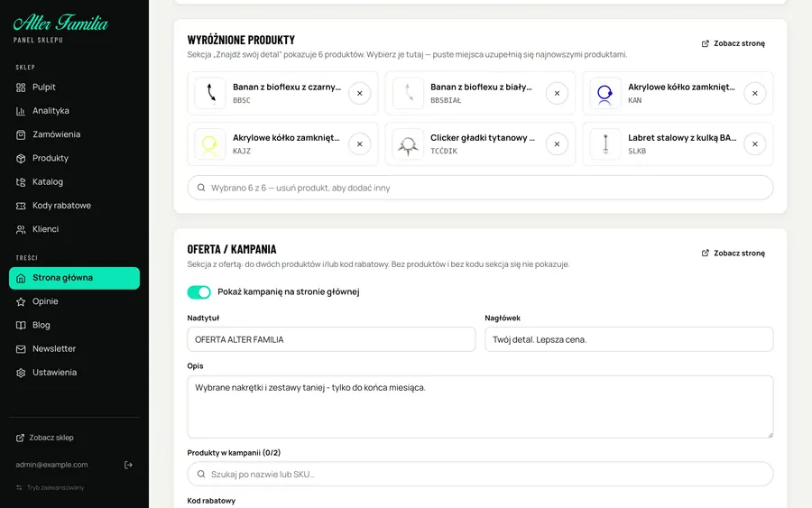
Task: Focus the Nadtytuł input field
Action: [x=331, y=339]
